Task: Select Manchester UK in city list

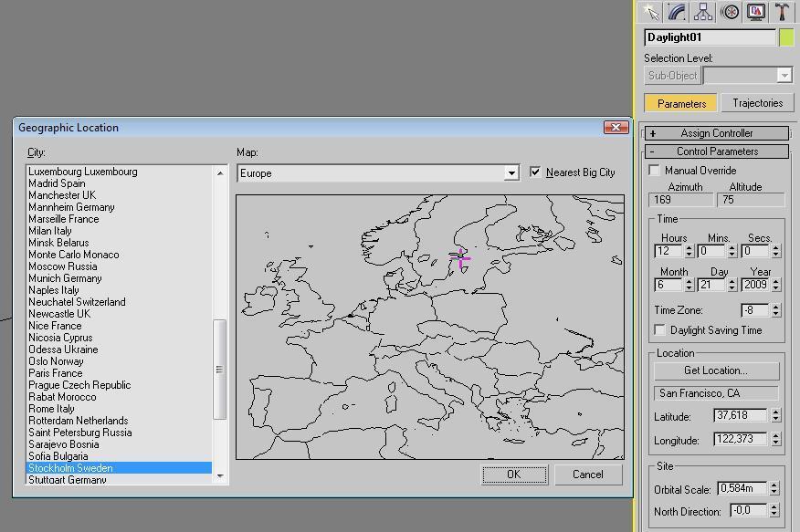Action: click(119, 195)
